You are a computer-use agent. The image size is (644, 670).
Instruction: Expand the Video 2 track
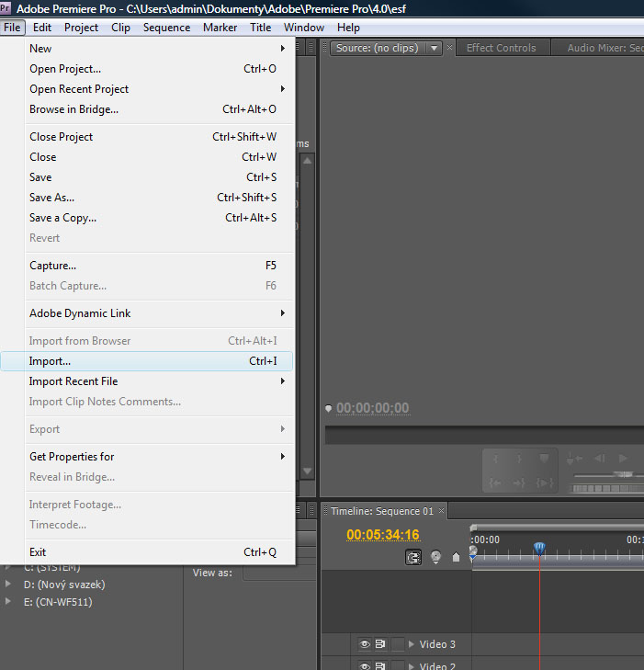click(x=412, y=666)
